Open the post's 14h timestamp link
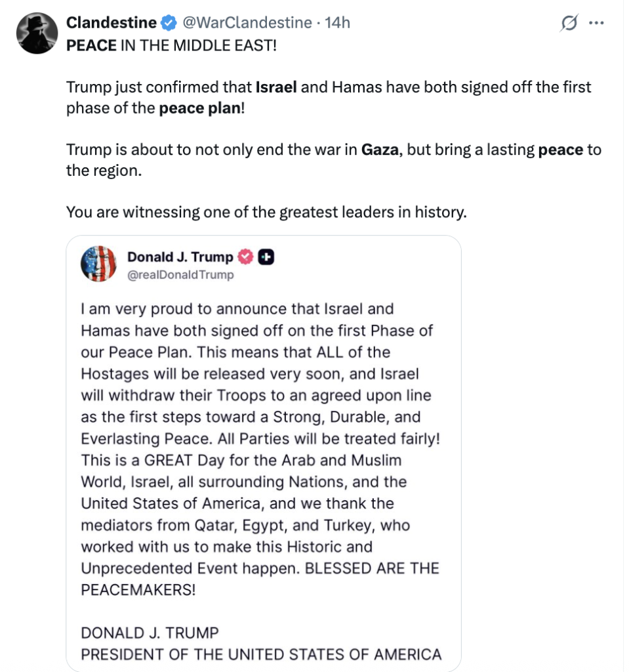Image resolution: width=629 pixels, height=672 pixels. pyautogui.click(x=338, y=23)
